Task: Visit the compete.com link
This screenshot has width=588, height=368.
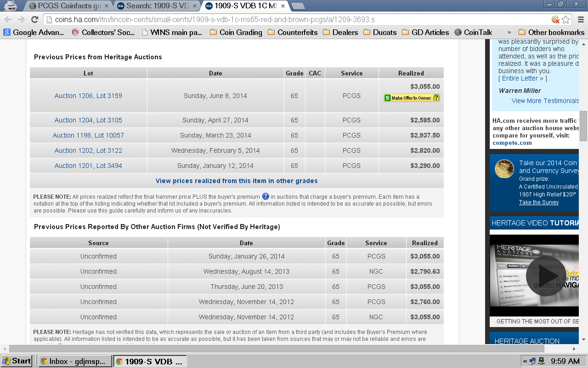Action: (x=512, y=143)
